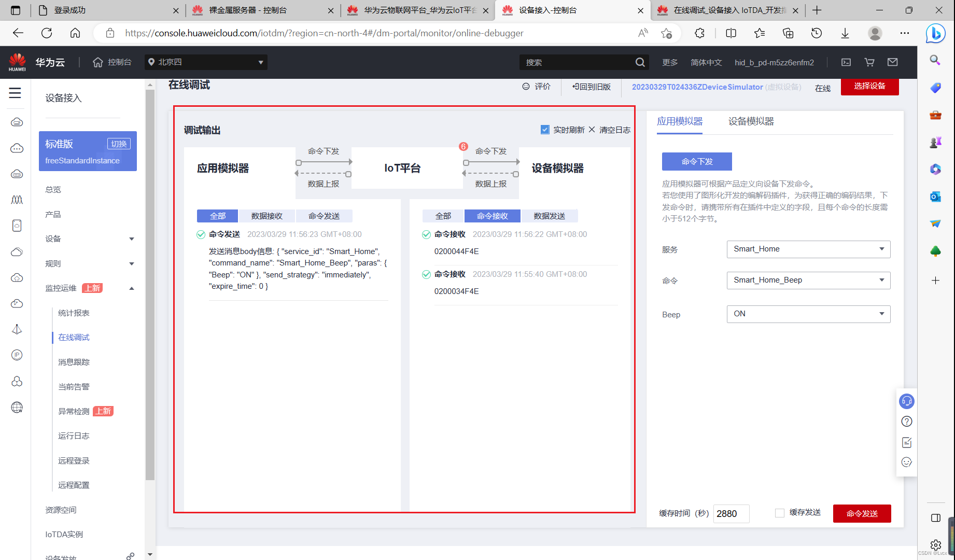Click the clear log X icon

click(x=592, y=130)
